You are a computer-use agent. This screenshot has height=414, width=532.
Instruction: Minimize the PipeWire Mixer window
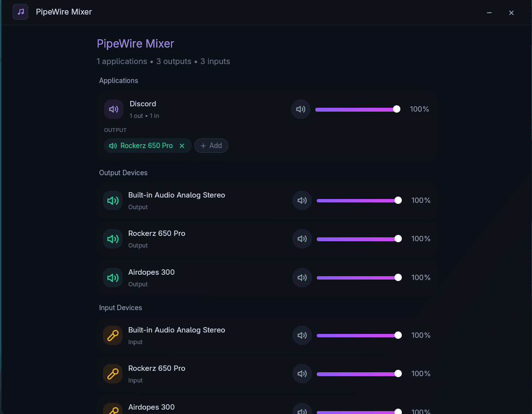pyautogui.click(x=489, y=13)
